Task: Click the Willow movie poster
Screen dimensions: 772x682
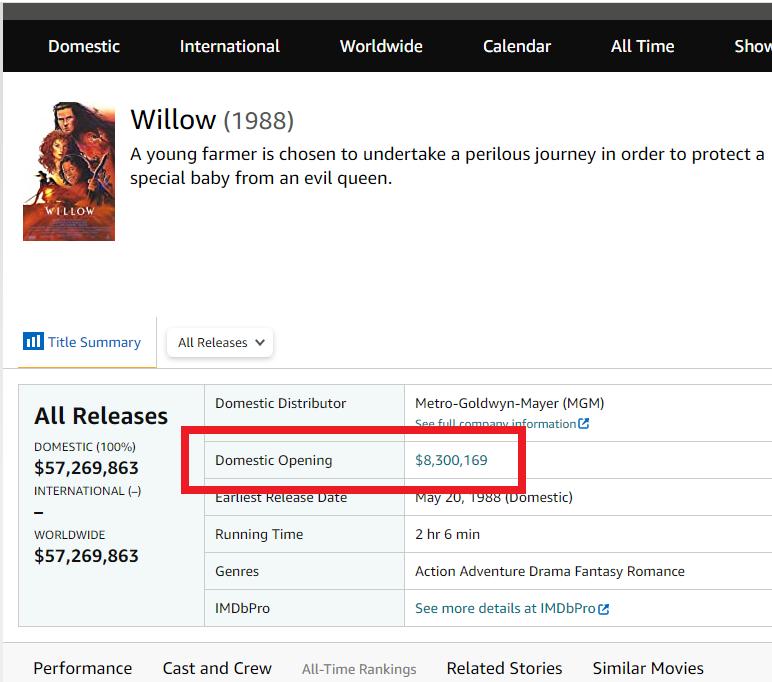Action: tap(69, 171)
